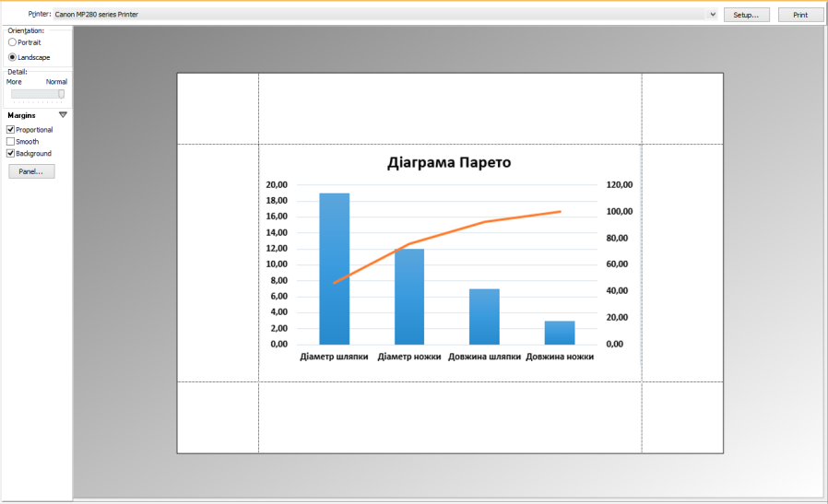Click the Setup... button
Viewport: 828px width, 504px height.
[746, 15]
